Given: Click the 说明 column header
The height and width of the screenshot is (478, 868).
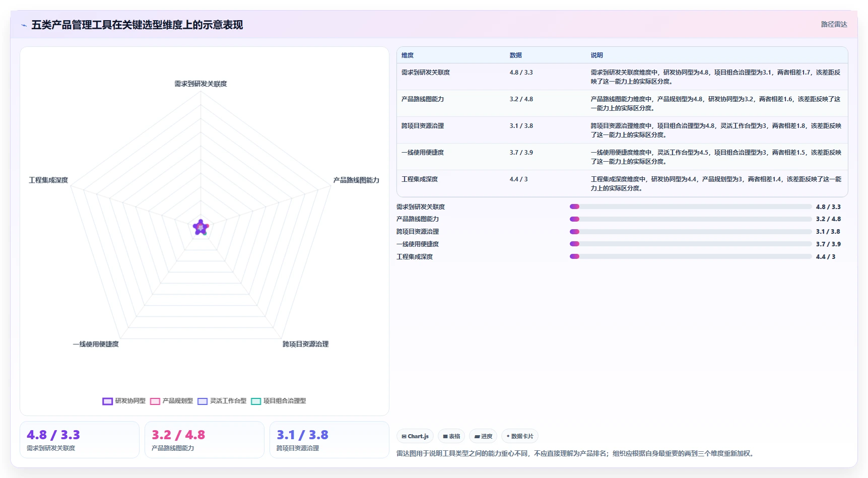Looking at the screenshot, I should click(596, 55).
